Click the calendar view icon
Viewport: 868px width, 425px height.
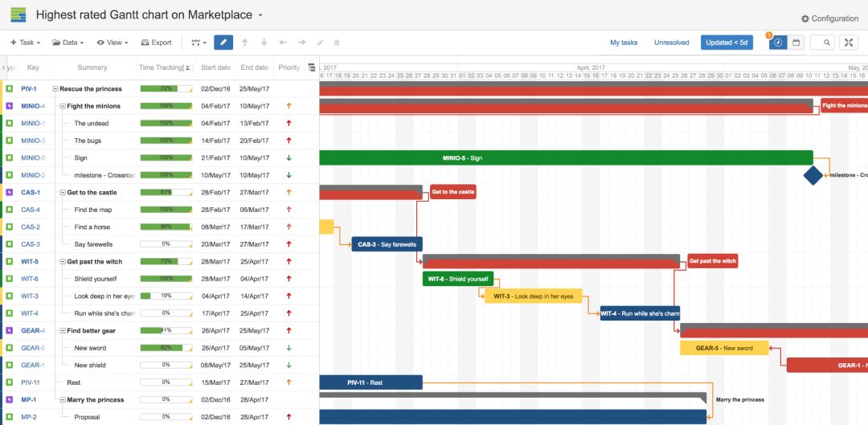796,43
